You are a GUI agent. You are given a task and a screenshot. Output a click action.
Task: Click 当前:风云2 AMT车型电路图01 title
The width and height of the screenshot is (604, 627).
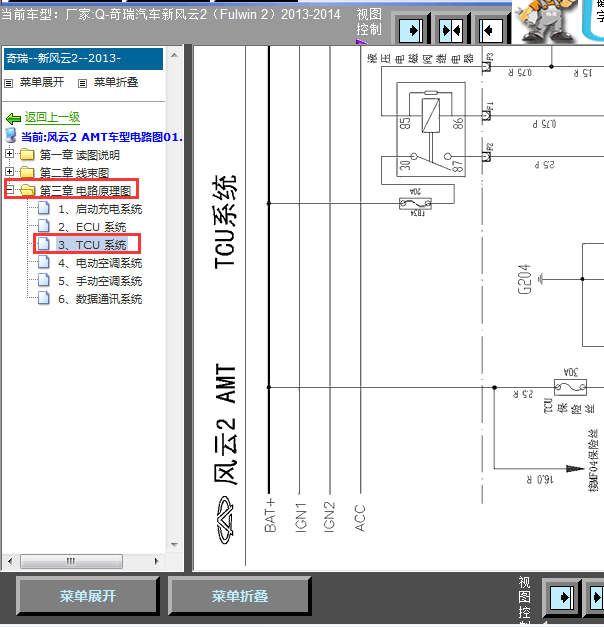tap(102, 137)
